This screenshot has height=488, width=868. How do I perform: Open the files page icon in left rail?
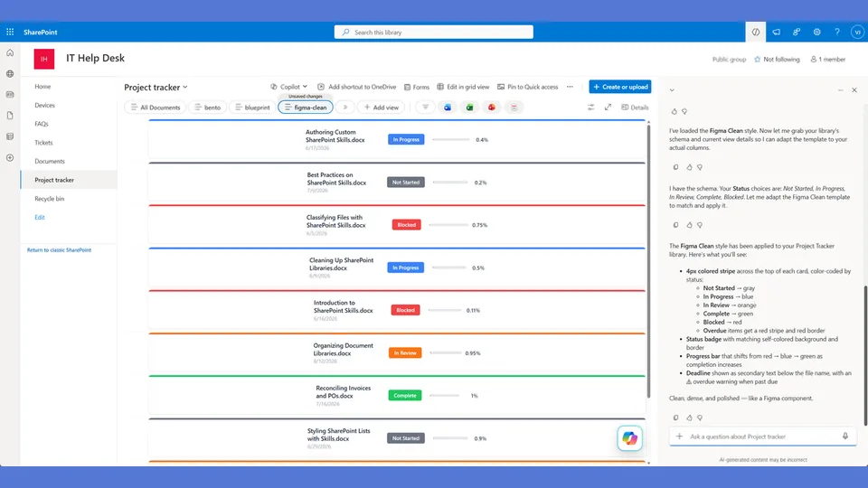pyautogui.click(x=10, y=116)
